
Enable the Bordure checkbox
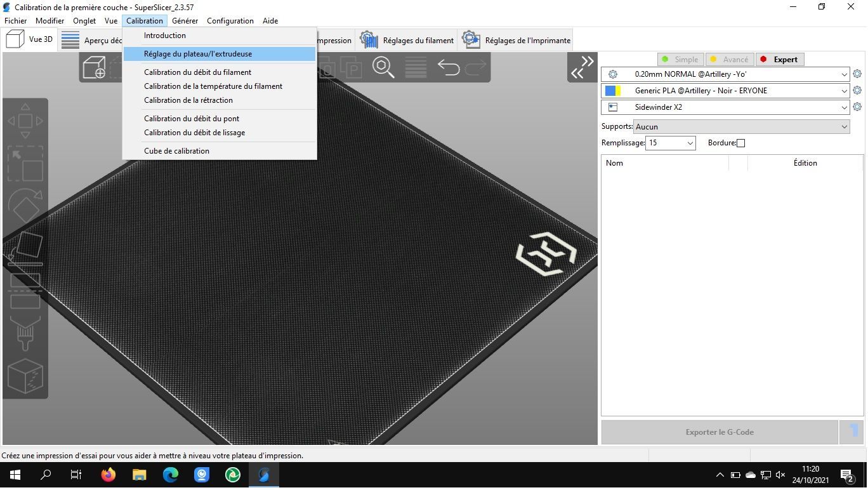click(x=740, y=143)
